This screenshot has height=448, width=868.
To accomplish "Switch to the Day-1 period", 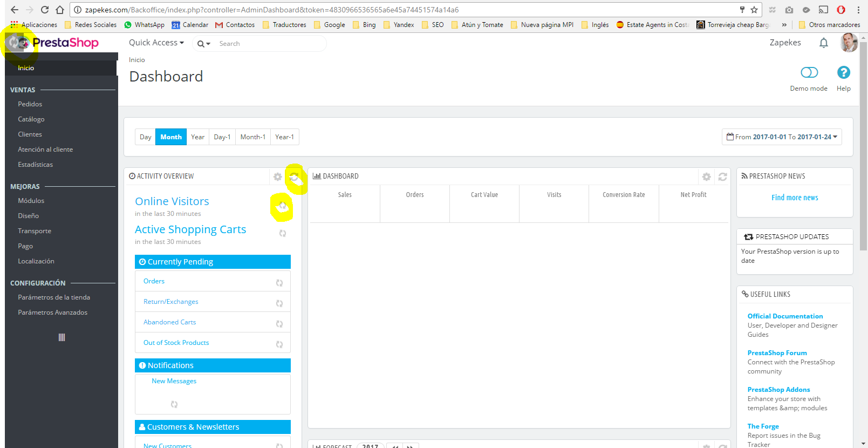I will coord(222,137).
